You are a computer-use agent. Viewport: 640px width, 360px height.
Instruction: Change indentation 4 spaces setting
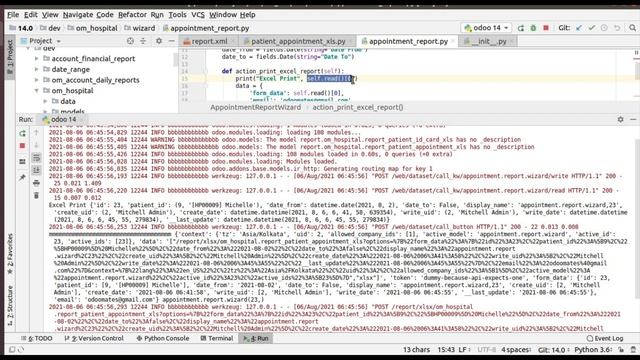click(x=516, y=349)
